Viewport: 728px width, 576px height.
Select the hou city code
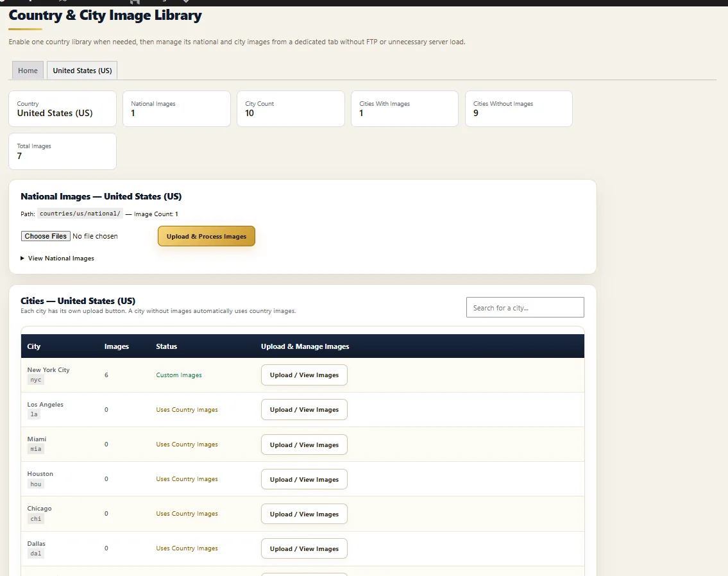click(x=36, y=484)
